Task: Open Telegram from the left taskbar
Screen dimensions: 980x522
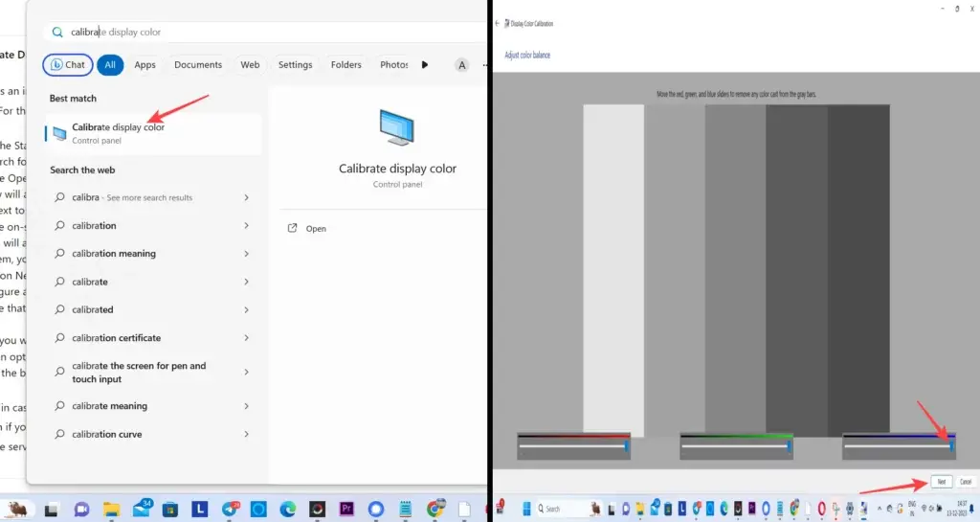Action: click(x=230, y=509)
